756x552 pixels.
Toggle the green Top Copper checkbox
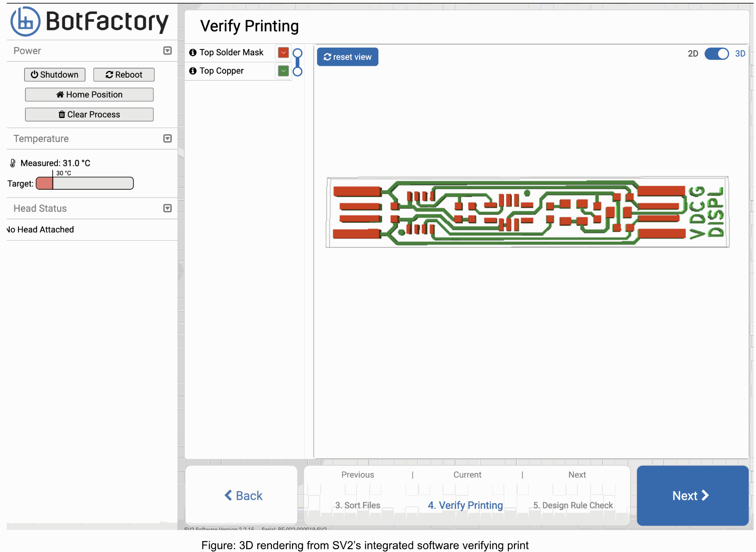(x=283, y=71)
